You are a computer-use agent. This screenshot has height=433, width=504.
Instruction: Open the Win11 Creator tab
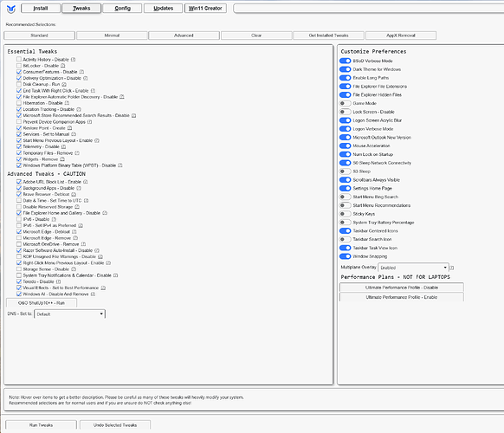205,9
